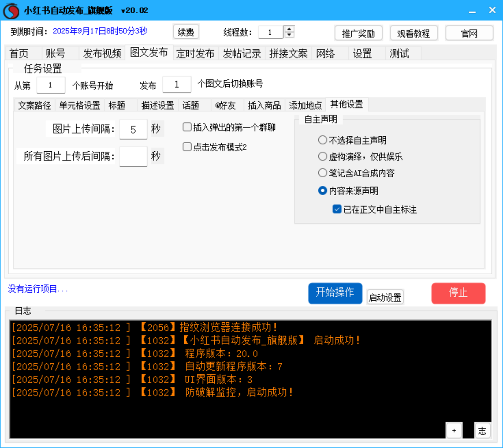This screenshot has height=448, width=503.
Task: Decrease the 线程数 stepper value
Action: [x=290, y=35]
